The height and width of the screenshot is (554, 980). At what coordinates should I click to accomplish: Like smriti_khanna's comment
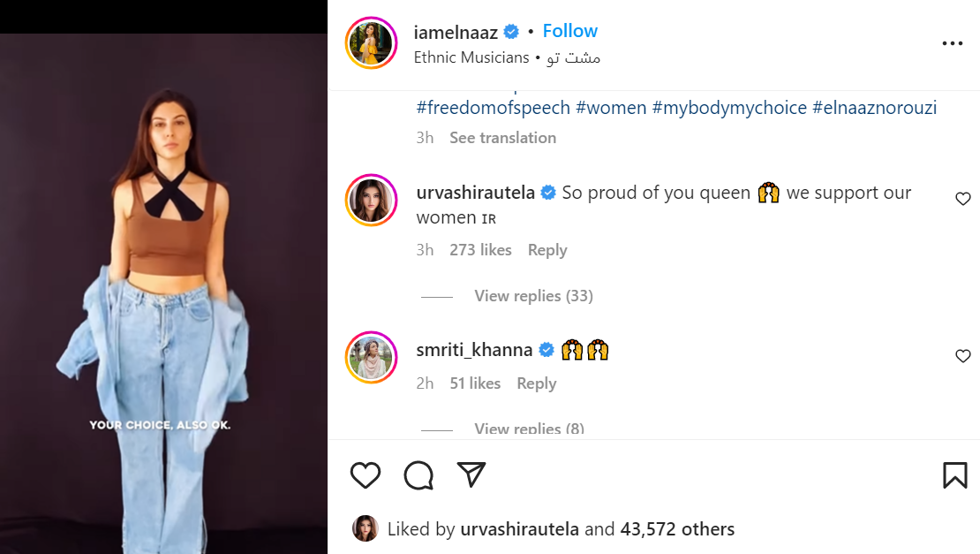[963, 356]
